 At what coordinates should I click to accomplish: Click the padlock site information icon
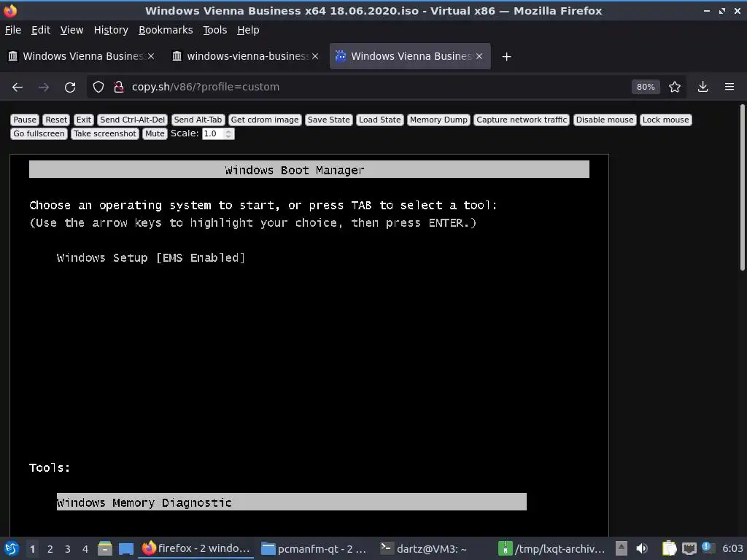click(x=119, y=87)
